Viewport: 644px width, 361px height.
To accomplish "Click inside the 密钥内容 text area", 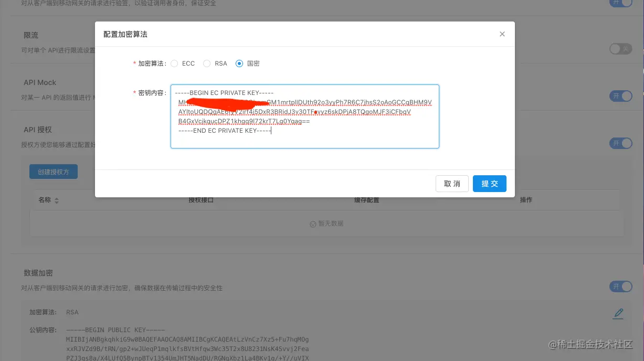I will [305, 116].
